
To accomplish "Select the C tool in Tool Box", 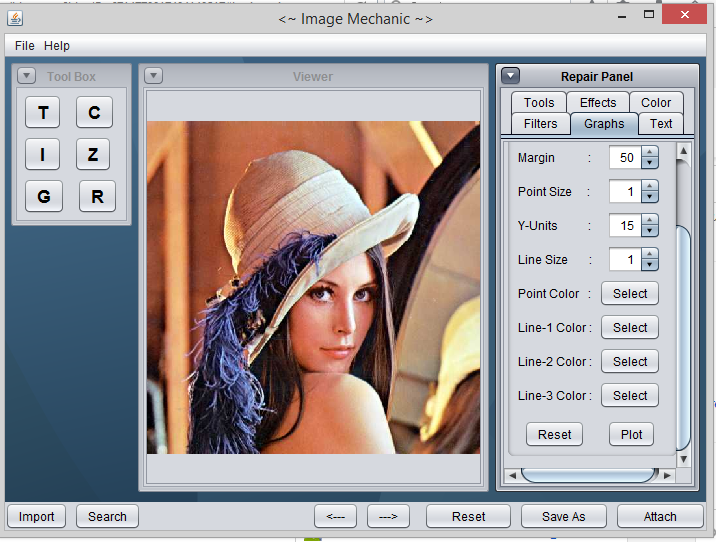I will pyautogui.click(x=94, y=112).
